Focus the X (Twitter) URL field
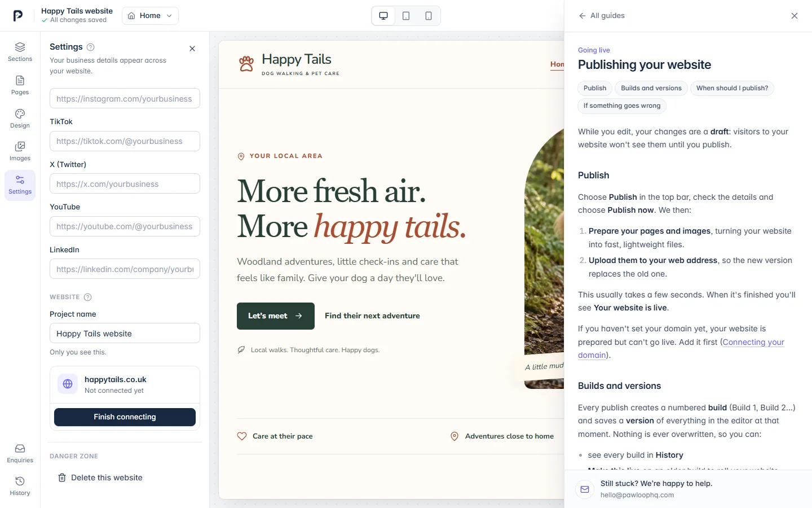 [125, 183]
